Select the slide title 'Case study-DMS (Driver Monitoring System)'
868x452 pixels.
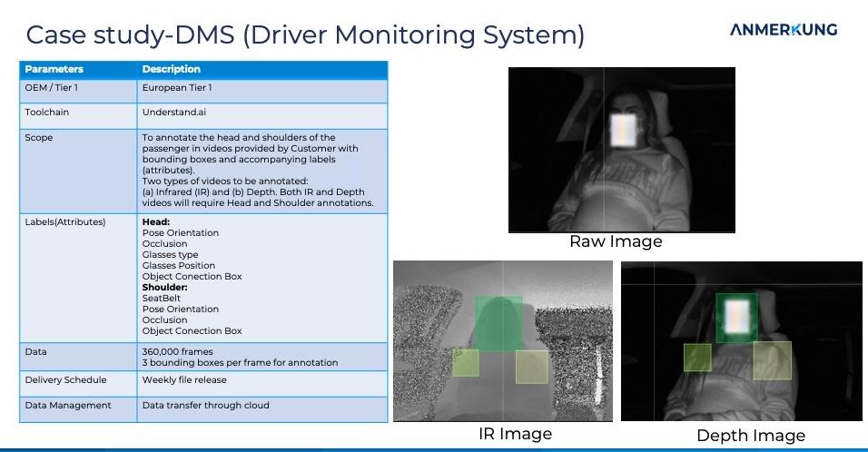(x=305, y=34)
